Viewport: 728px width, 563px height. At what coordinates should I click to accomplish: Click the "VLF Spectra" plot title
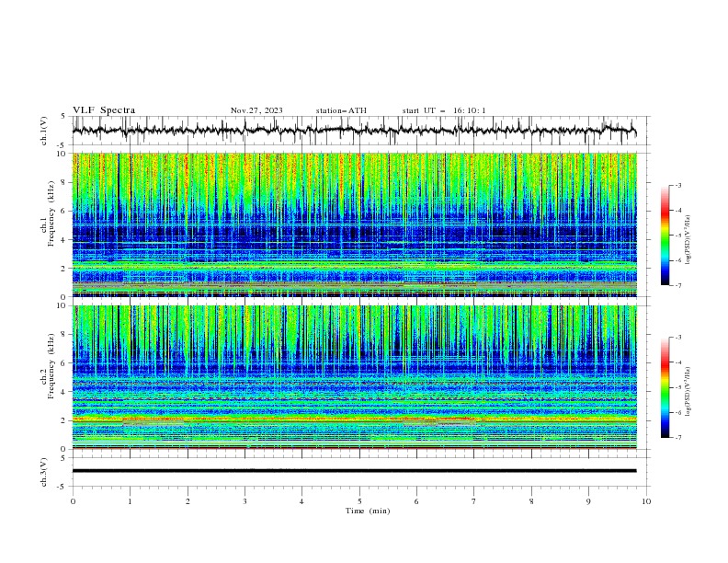pyautogui.click(x=104, y=110)
